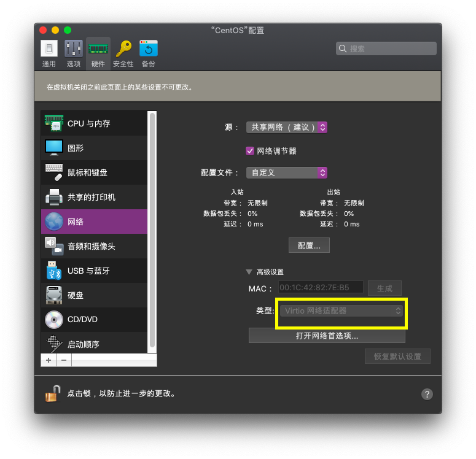Select 图形 (Graphics) in the hardware list
476x459 pixels.
tap(94, 148)
